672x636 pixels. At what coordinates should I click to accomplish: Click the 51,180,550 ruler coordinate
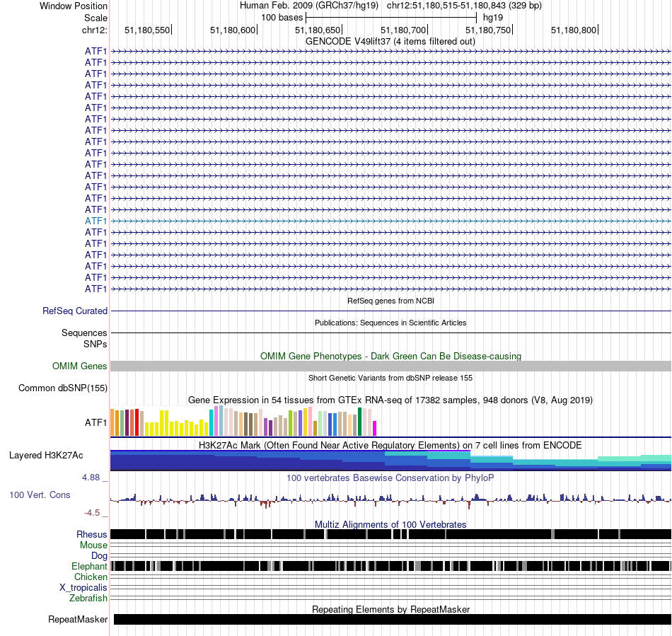147,30
